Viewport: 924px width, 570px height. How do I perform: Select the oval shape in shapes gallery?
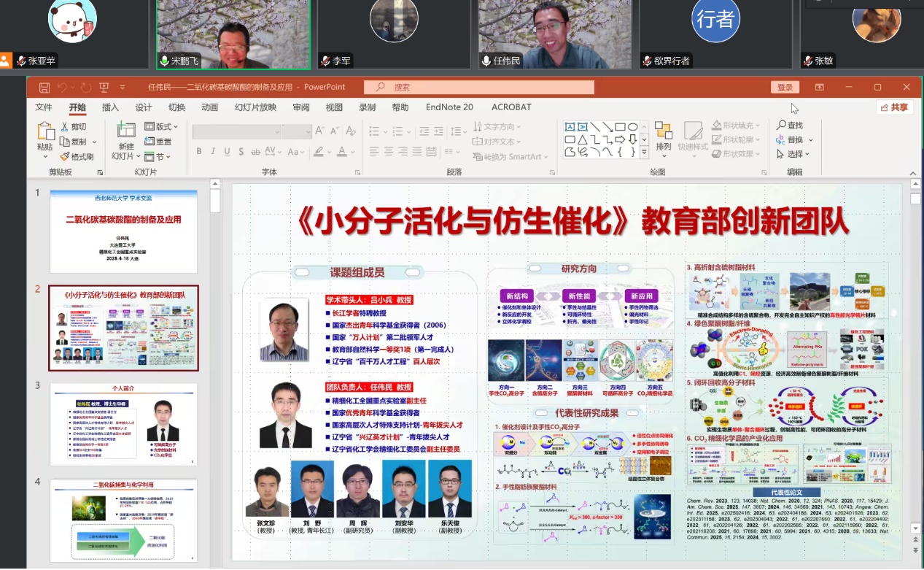pyautogui.click(x=632, y=126)
